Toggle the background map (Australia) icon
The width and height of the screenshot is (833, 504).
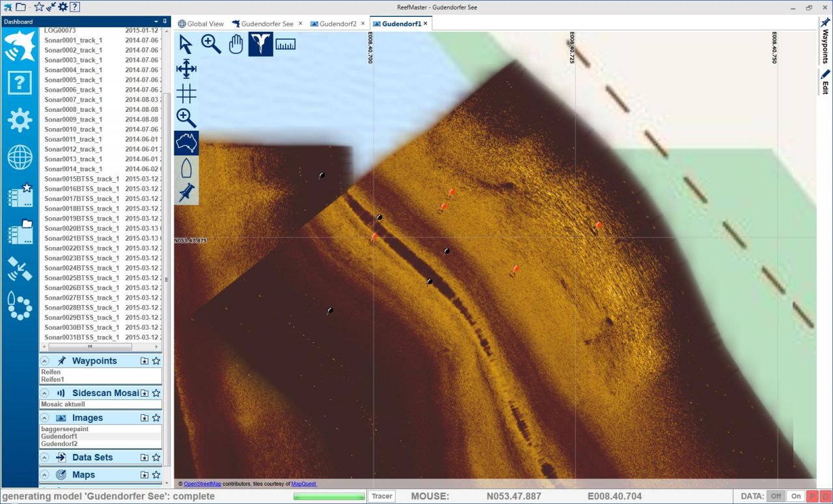(186, 143)
